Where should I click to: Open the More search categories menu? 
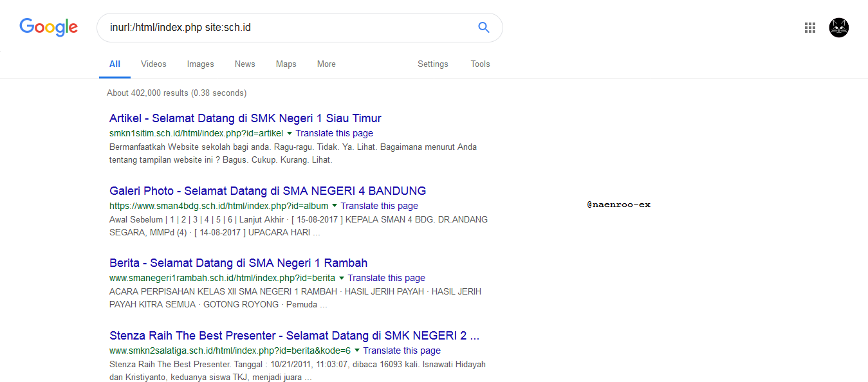click(326, 64)
